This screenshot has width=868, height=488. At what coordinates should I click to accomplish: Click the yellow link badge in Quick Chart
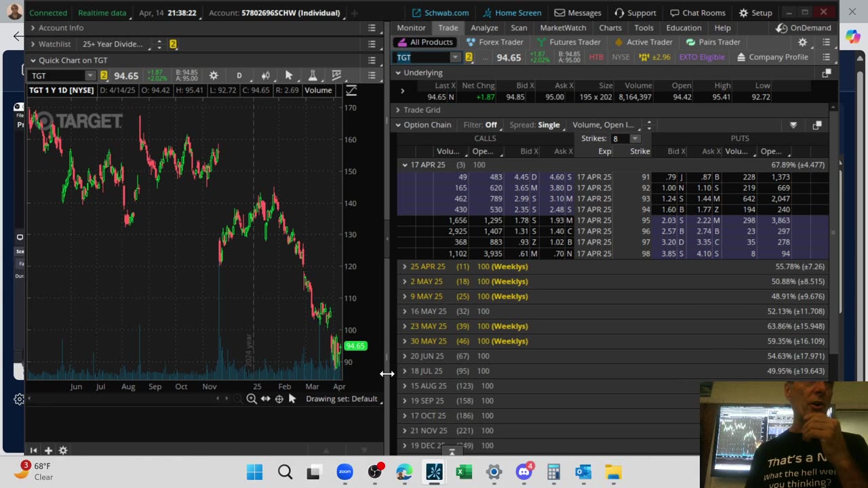click(x=104, y=75)
